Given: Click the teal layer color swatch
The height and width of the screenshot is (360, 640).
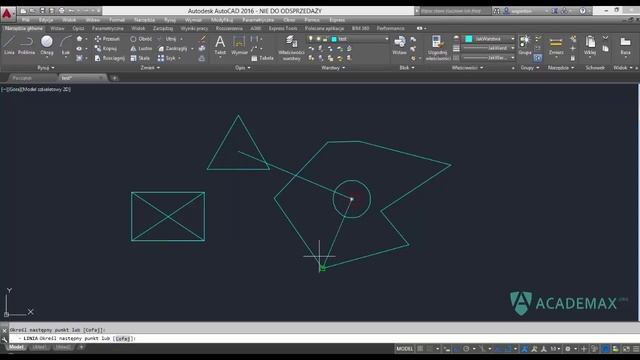Looking at the screenshot, I should click(334, 39).
